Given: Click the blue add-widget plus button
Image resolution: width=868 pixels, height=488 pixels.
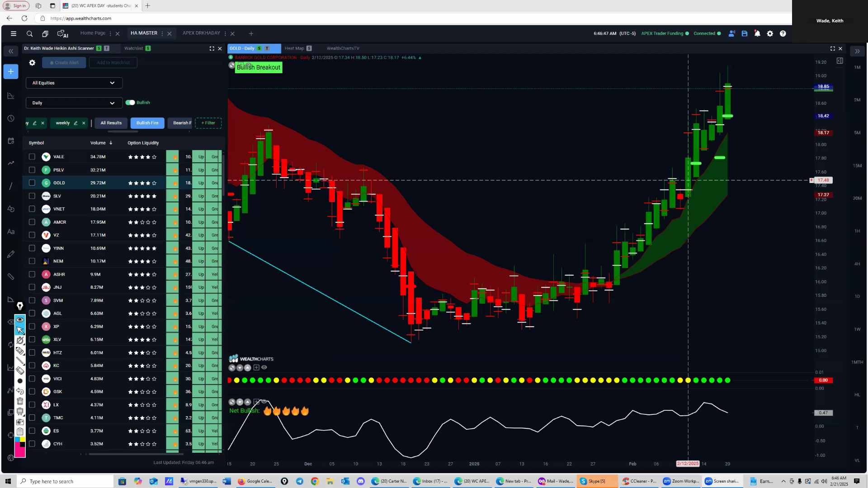Looking at the screenshot, I should 11,71.
